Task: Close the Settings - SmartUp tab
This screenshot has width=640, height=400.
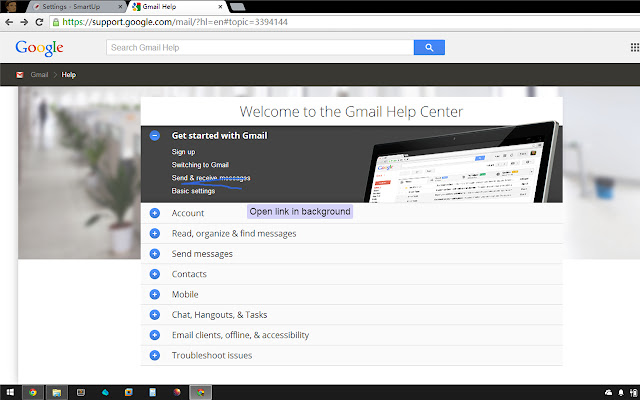Action: [x=120, y=7]
